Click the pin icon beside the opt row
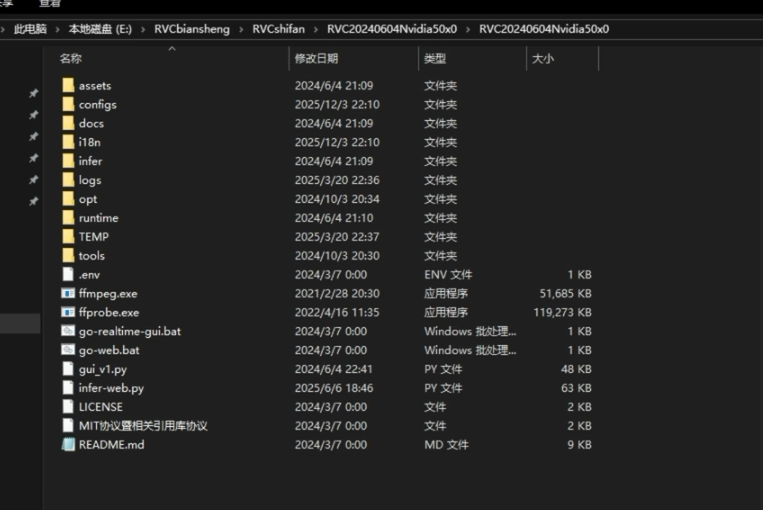 pos(33,201)
